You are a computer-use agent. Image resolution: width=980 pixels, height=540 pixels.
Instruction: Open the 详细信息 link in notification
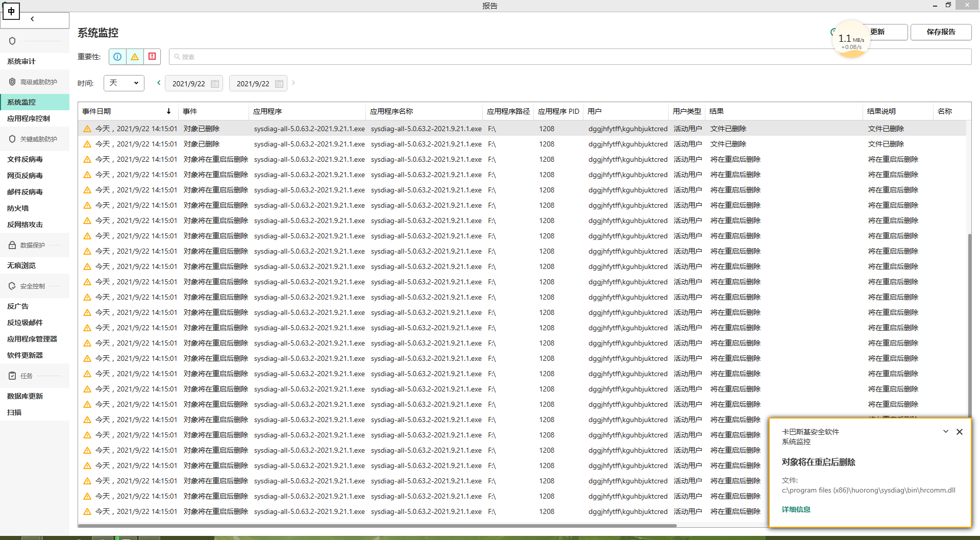tap(796, 509)
